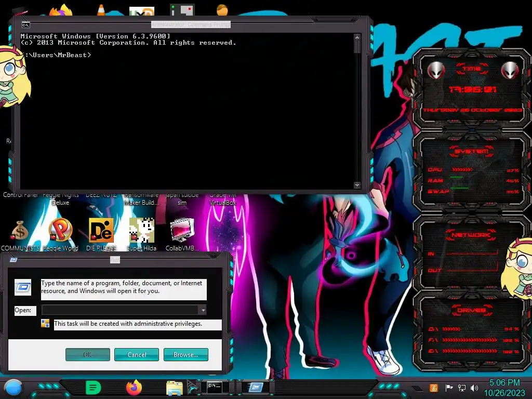Screen dimensions: 532x399
Task: Click the Command Prompt scrollbar thumb
Action: click(x=357, y=47)
